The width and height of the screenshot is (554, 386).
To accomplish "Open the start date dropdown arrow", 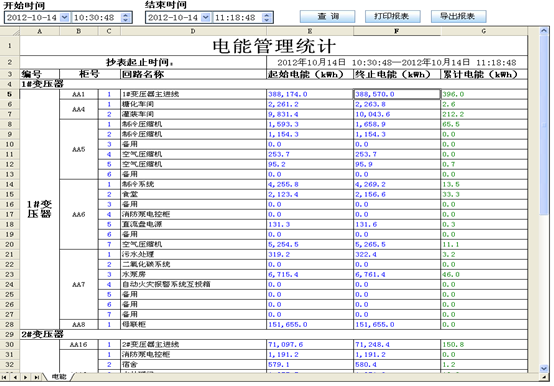I will 65,17.
